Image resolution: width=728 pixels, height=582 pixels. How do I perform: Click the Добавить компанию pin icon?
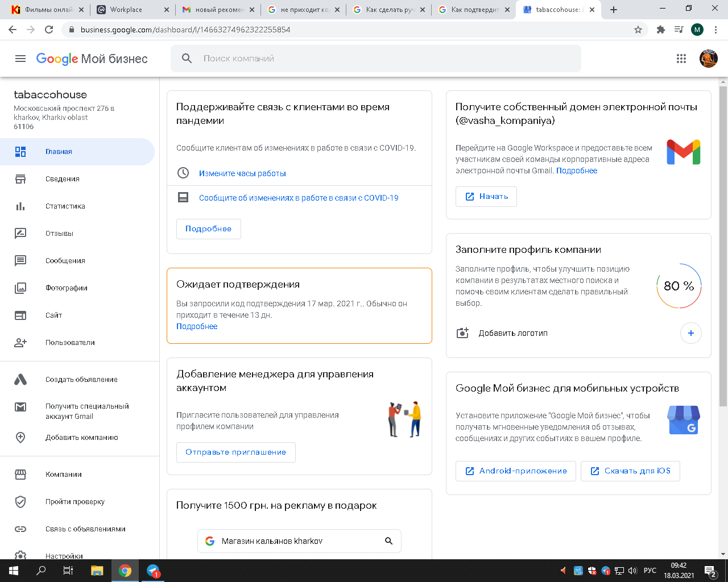(x=20, y=438)
